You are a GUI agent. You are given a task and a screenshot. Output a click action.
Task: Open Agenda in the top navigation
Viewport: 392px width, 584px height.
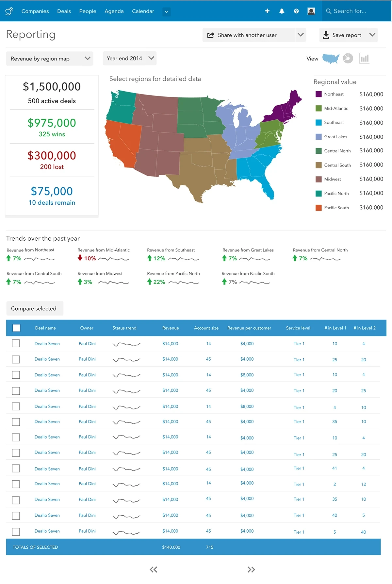(114, 11)
